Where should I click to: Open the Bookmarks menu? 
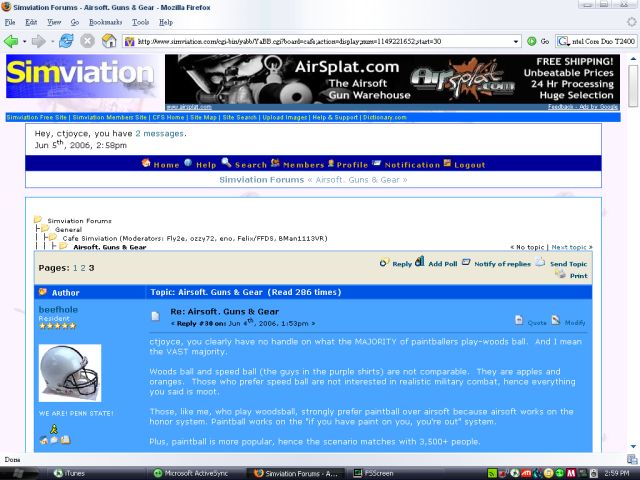point(105,21)
